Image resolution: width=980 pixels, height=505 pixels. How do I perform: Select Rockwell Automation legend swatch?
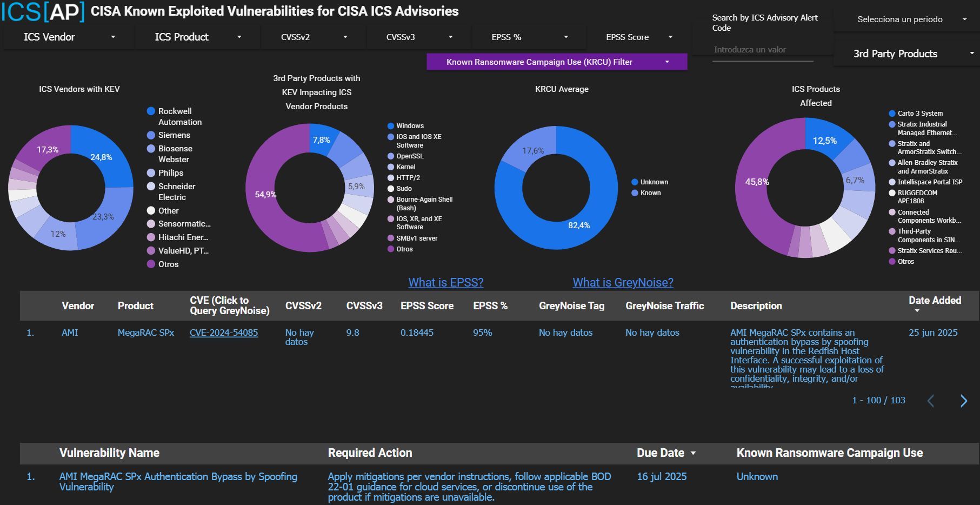click(151, 111)
